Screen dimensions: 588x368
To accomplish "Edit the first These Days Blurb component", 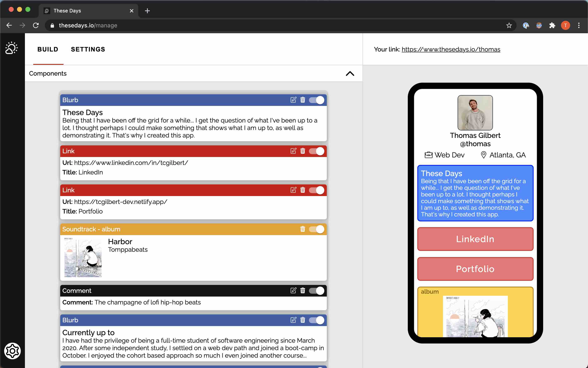I will click(293, 100).
